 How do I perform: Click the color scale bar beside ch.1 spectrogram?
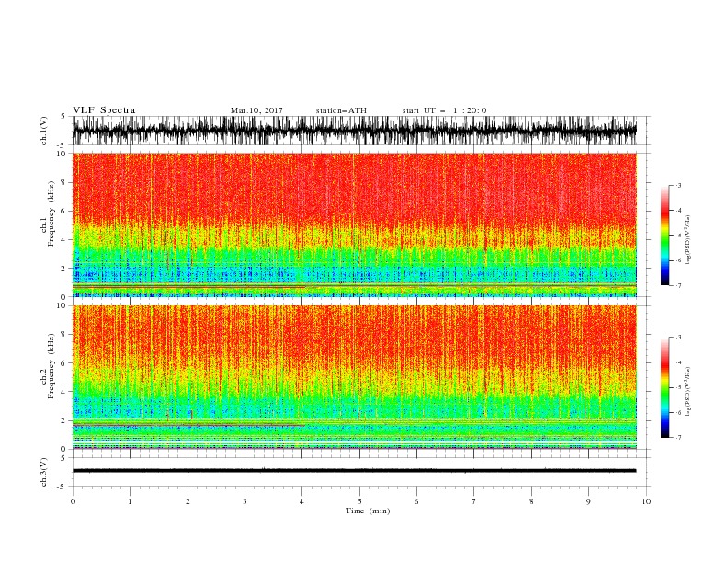665,236
